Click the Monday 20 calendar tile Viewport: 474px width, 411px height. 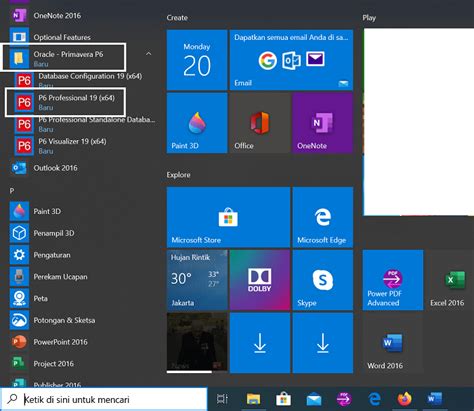[x=197, y=60]
